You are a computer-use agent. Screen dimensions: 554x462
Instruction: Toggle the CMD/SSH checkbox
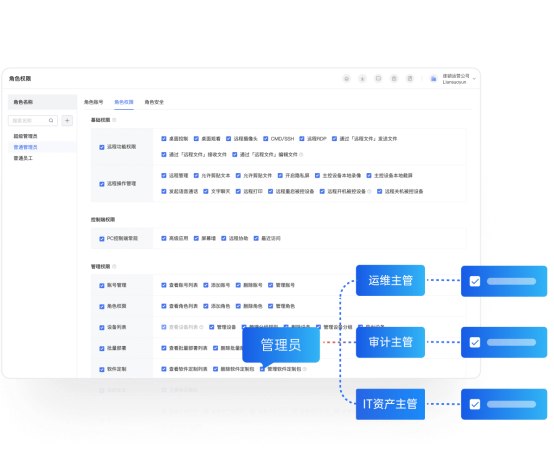[265, 138]
